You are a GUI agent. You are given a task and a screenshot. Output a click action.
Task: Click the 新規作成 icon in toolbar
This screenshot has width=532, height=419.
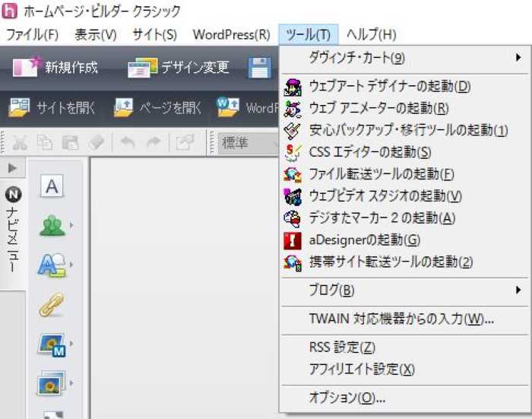(x=27, y=67)
